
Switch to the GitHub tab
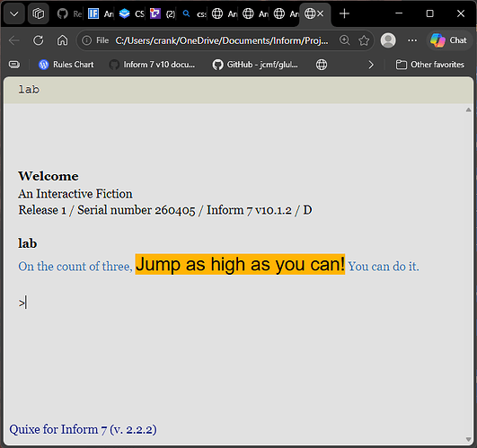point(69,13)
